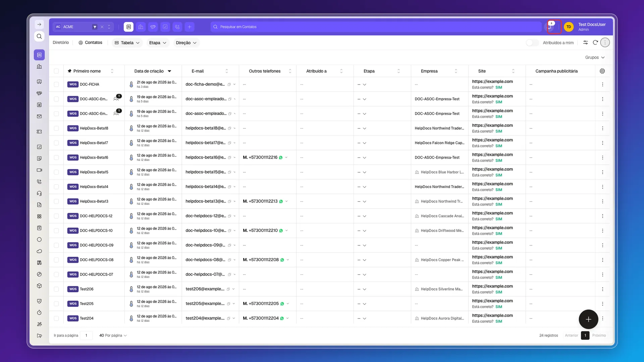
Task: Click the phone calls icon in top bar
Action: click(x=177, y=27)
